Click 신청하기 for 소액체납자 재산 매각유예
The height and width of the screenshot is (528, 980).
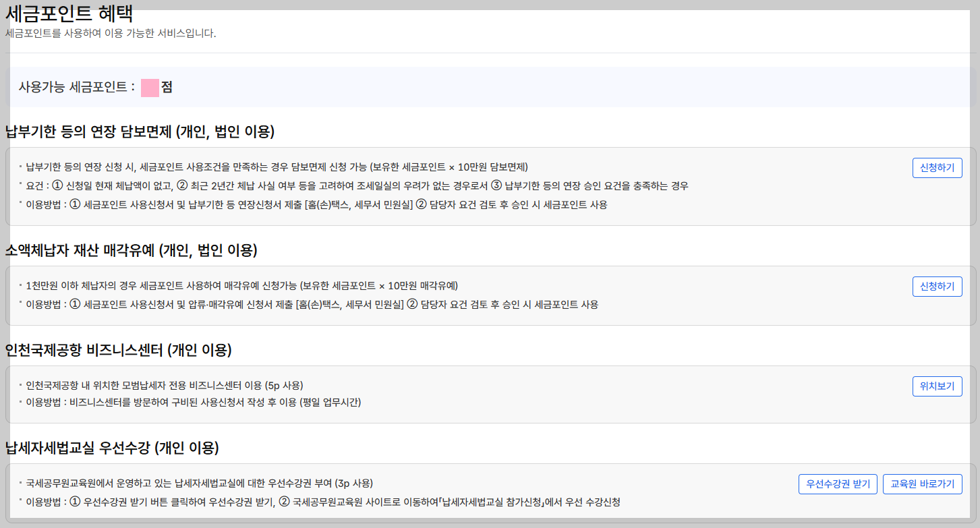pos(937,286)
